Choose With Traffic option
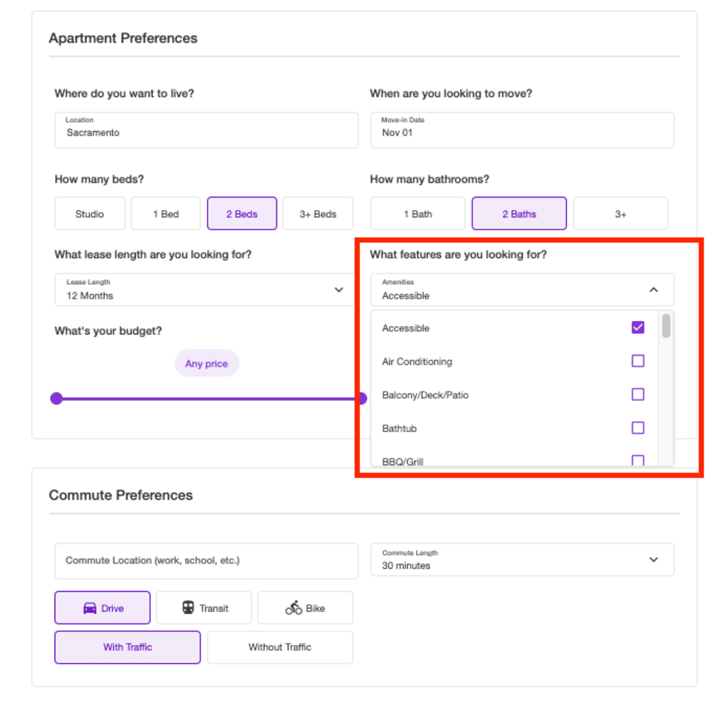728x707 pixels. pyautogui.click(x=128, y=647)
